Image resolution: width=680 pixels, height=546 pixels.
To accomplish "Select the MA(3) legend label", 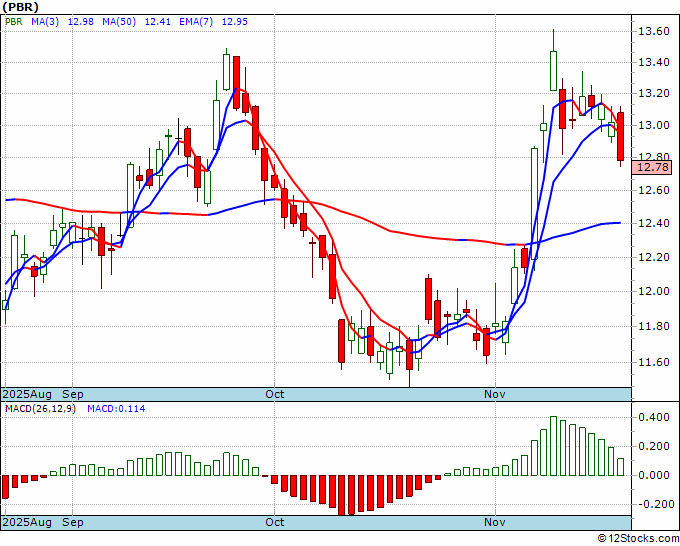I will tap(45, 22).
